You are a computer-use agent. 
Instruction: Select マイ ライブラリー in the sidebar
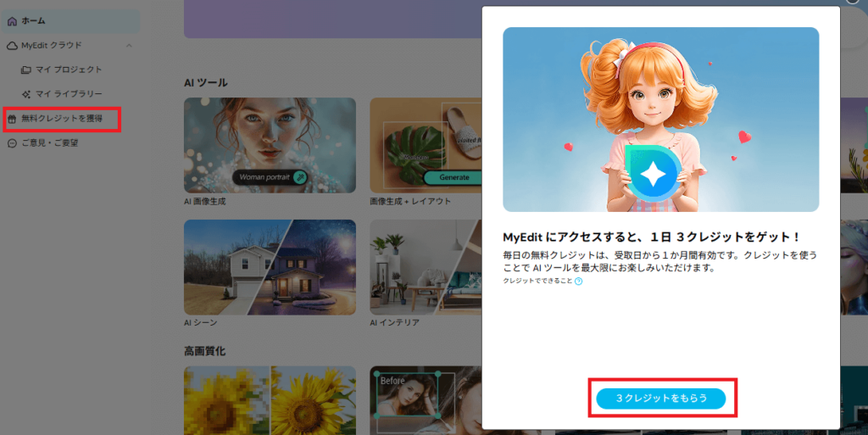pyautogui.click(x=68, y=94)
